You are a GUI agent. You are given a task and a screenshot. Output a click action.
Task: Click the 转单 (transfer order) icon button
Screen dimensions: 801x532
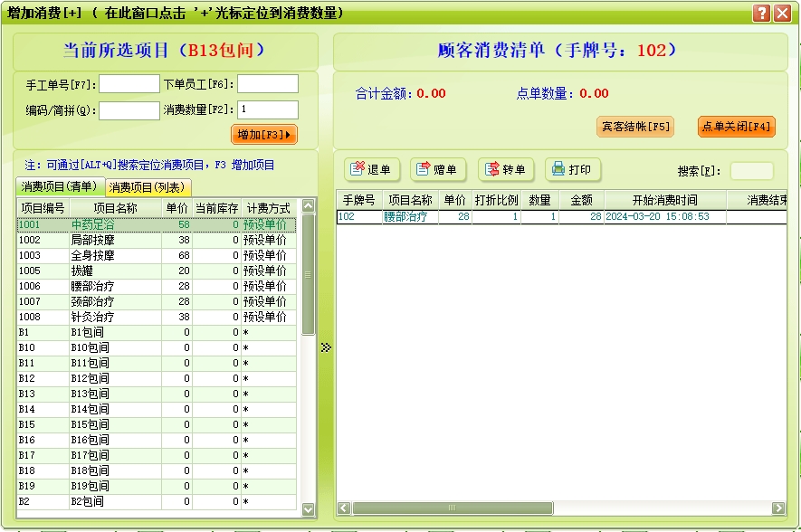point(506,169)
